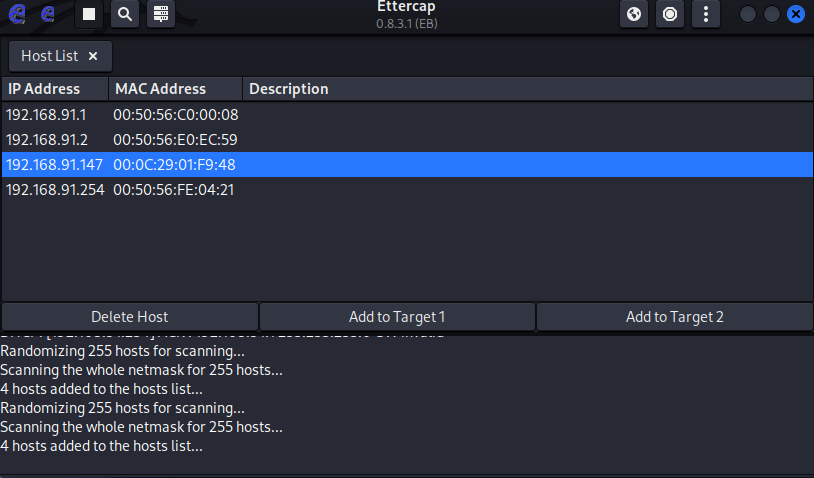Viewport: 814px width, 478px height.
Task: Click the second Ettercap logo icon
Action: click(x=48, y=14)
